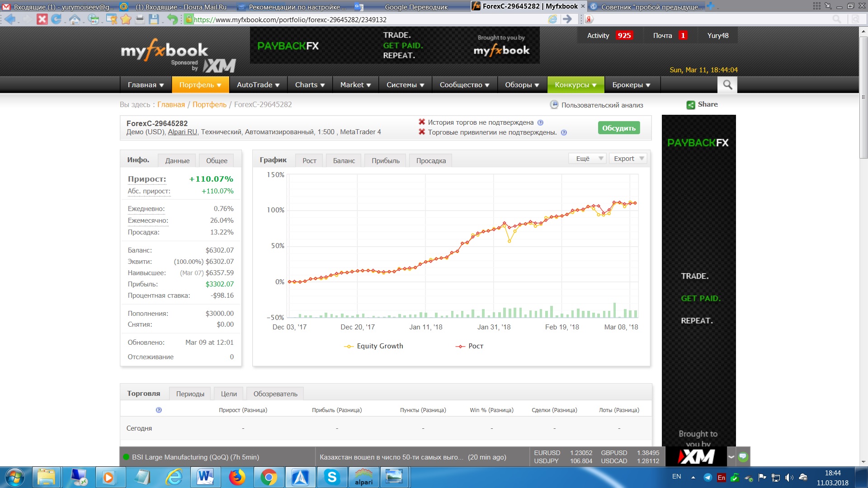This screenshot has height=488, width=868.
Task: Click the browser address bar URL field
Action: (x=369, y=19)
